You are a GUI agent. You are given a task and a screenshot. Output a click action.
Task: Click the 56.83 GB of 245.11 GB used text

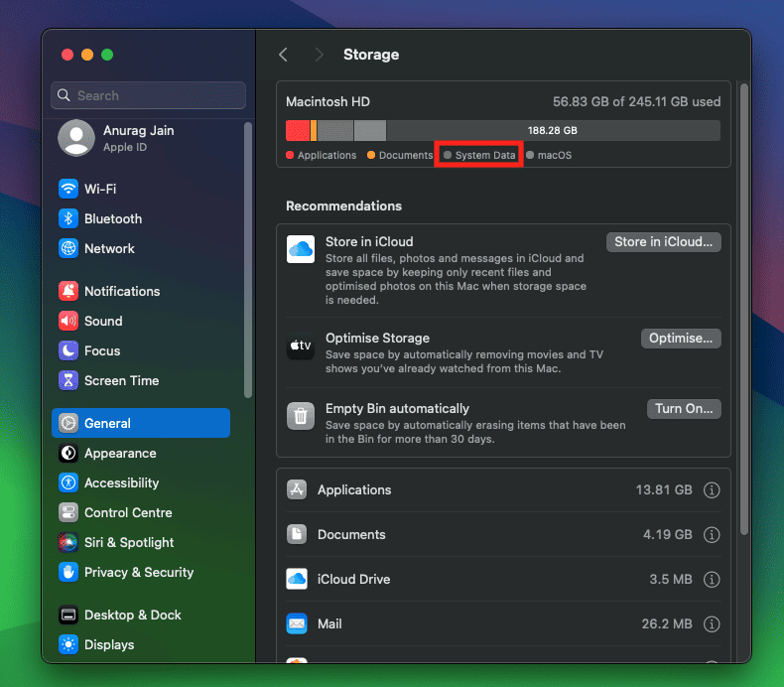[636, 101]
